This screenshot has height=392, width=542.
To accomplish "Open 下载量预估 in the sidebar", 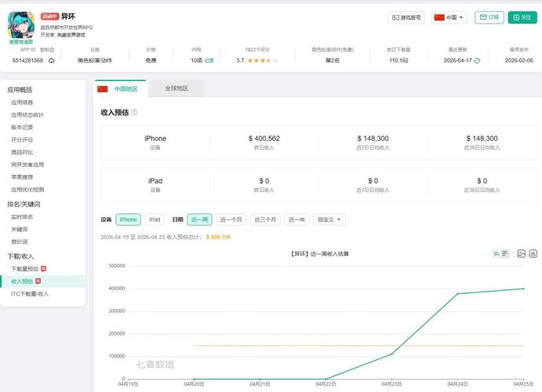I will (25, 269).
